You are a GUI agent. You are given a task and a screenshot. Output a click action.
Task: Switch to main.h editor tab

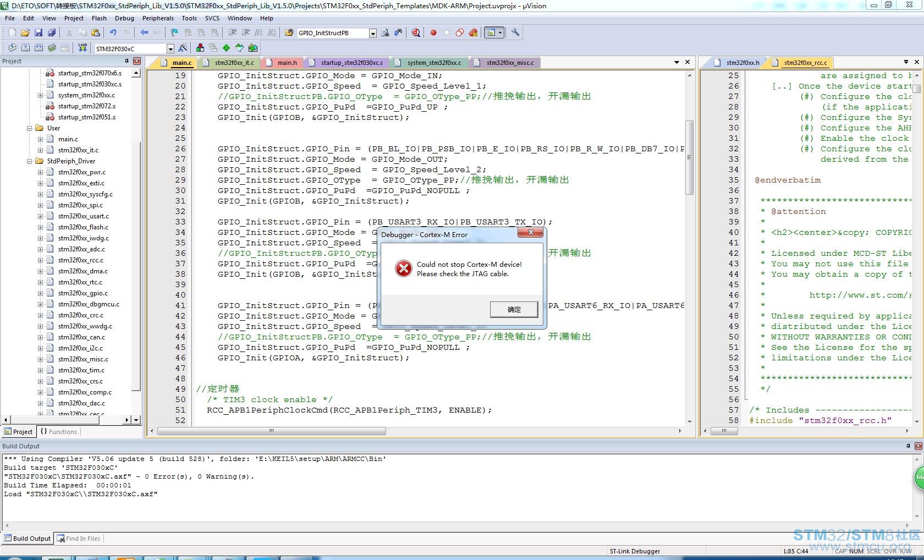tap(283, 63)
